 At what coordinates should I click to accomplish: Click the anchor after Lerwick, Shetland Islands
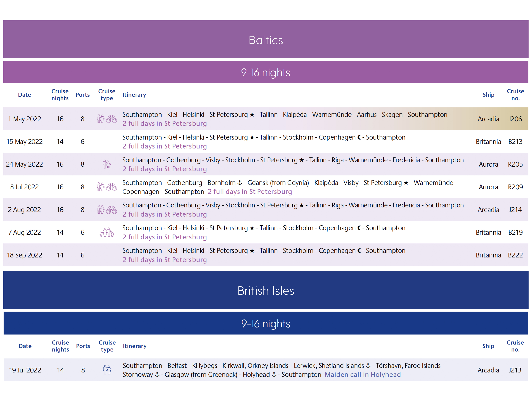click(x=368, y=366)
